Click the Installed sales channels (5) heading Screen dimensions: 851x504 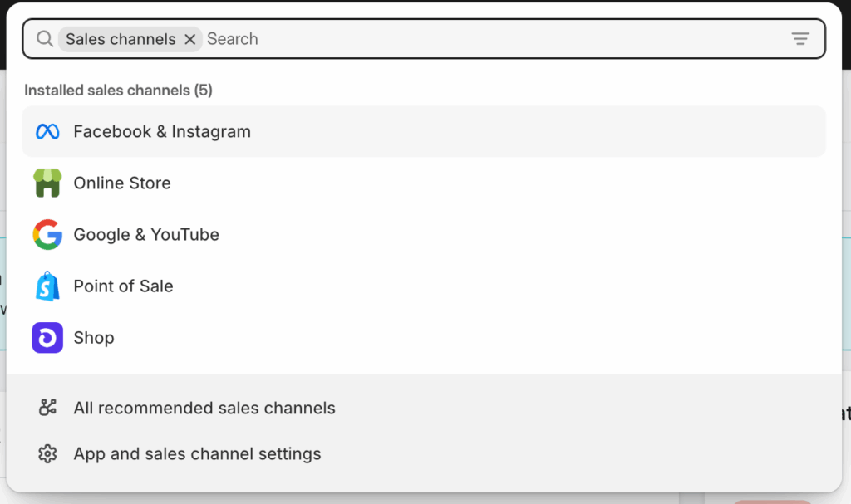pyautogui.click(x=118, y=91)
